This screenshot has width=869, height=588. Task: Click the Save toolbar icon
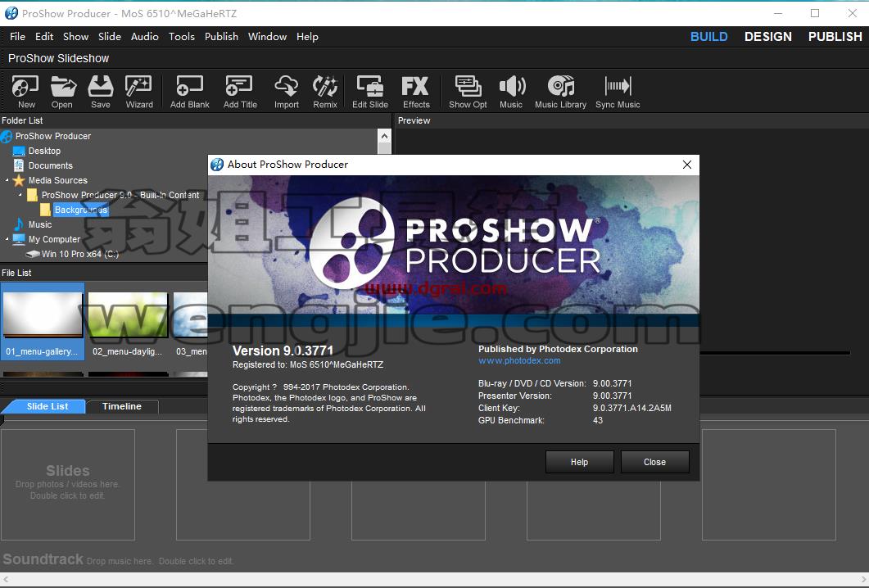[x=100, y=92]
